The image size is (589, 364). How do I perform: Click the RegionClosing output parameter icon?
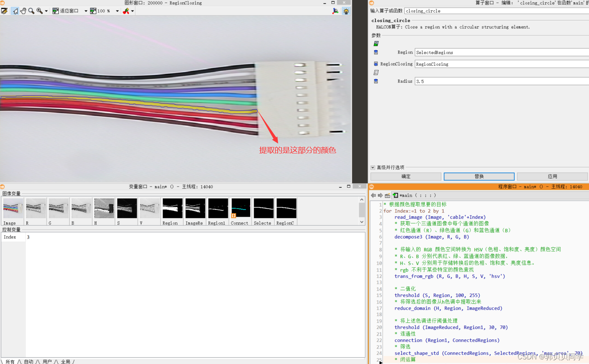[376, 64]
